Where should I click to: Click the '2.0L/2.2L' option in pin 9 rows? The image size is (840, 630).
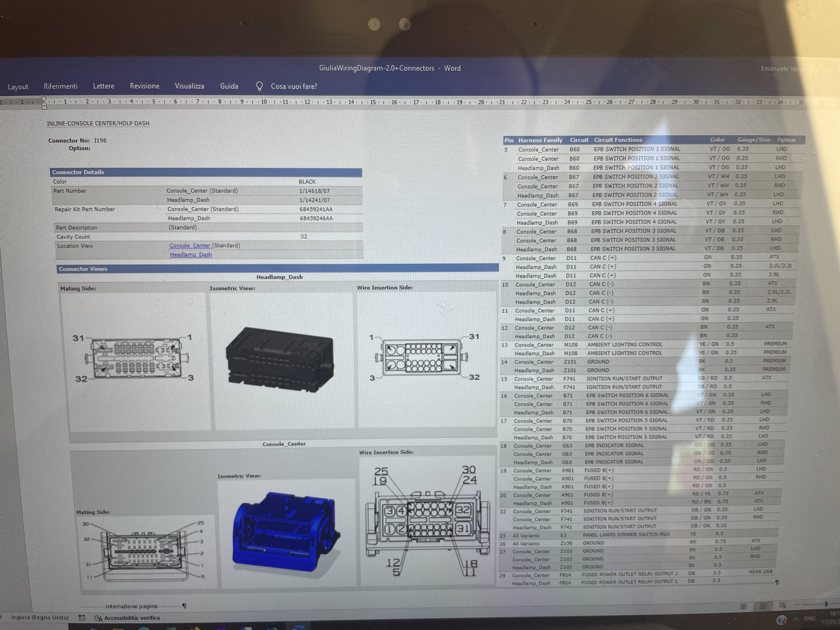[x=781, y=266]
